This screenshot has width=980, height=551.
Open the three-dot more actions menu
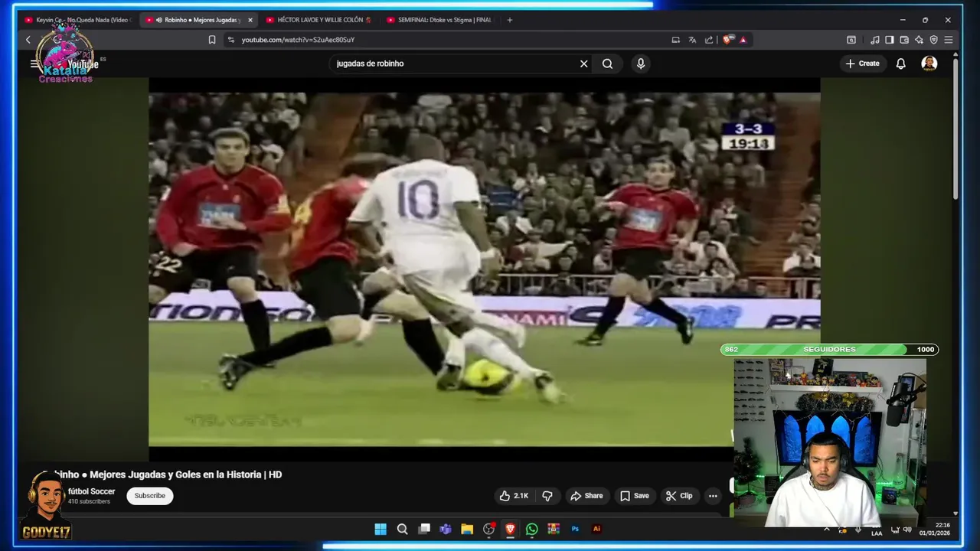[713, 496]
